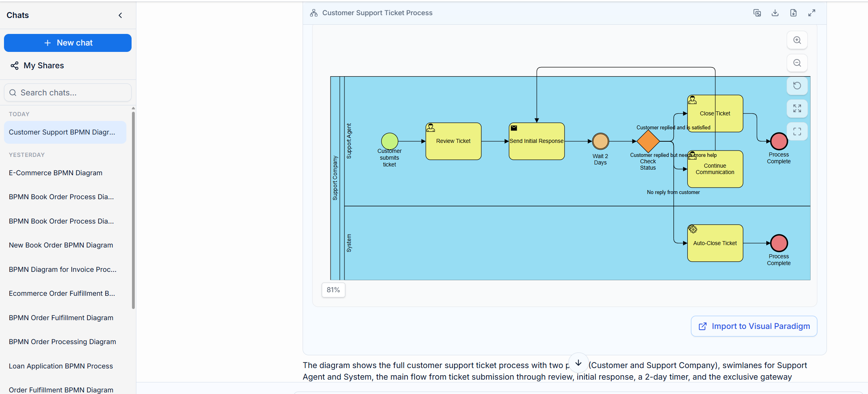Select the Wait 2 Days timer event
This screenshot has height=394, width=868.
click(600, 141)
